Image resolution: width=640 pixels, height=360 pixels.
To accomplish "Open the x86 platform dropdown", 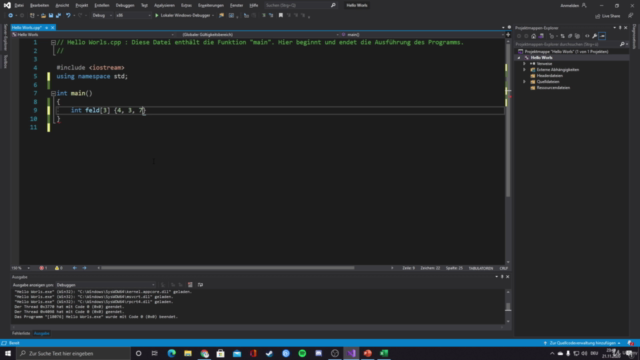I will point(133,16).
